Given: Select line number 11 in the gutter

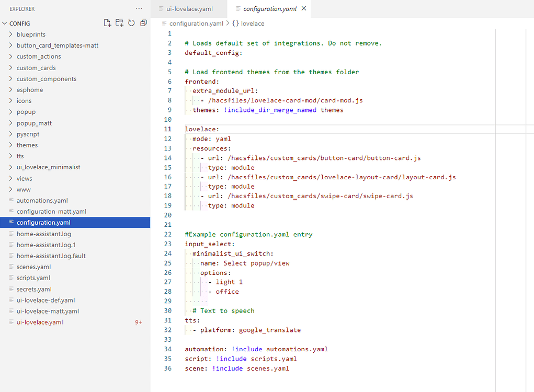Looking at the screenshot, I should pos(167,129).
